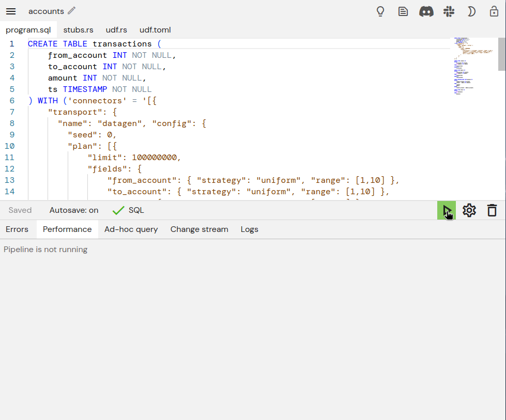Open the udf.toml file tab
The height and width of the screenshot is (420, 506).
tap(155, 30)
